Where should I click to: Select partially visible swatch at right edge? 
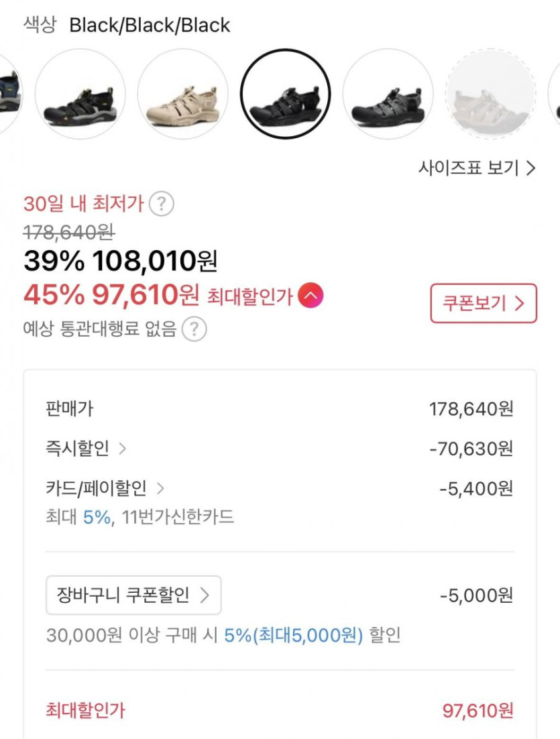click(x=554, y=94)
